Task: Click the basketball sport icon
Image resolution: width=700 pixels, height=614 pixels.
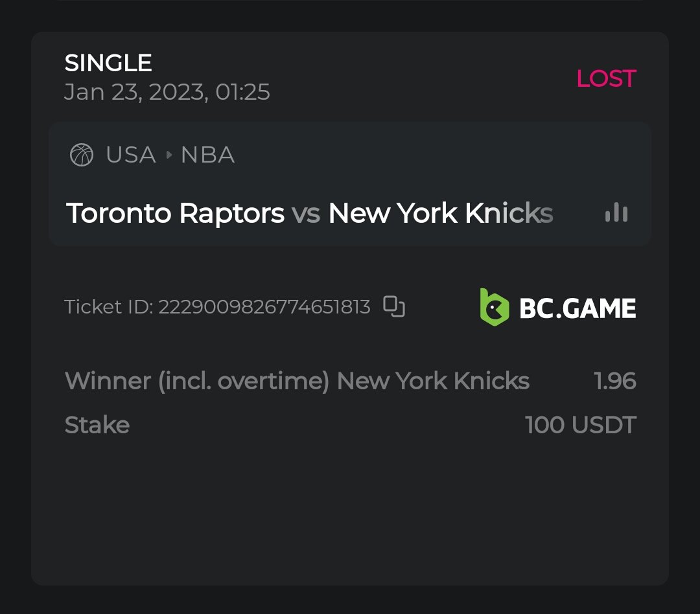Action: pyautogui.click(x=82, y=155)
